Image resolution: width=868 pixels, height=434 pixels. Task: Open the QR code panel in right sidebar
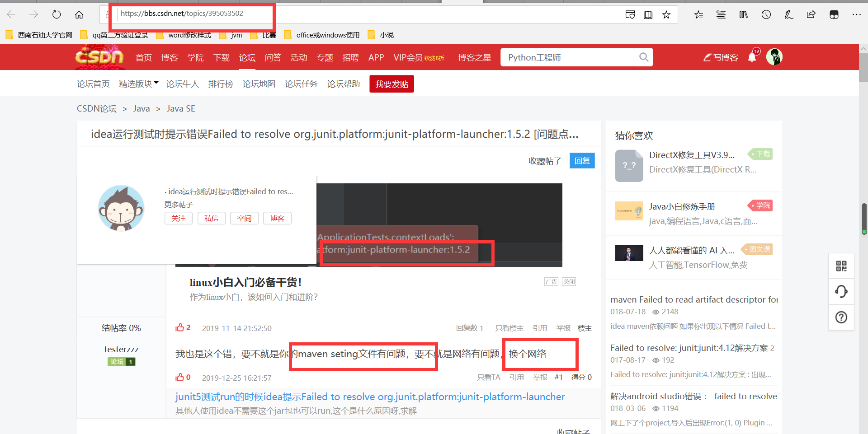(841, 266)
